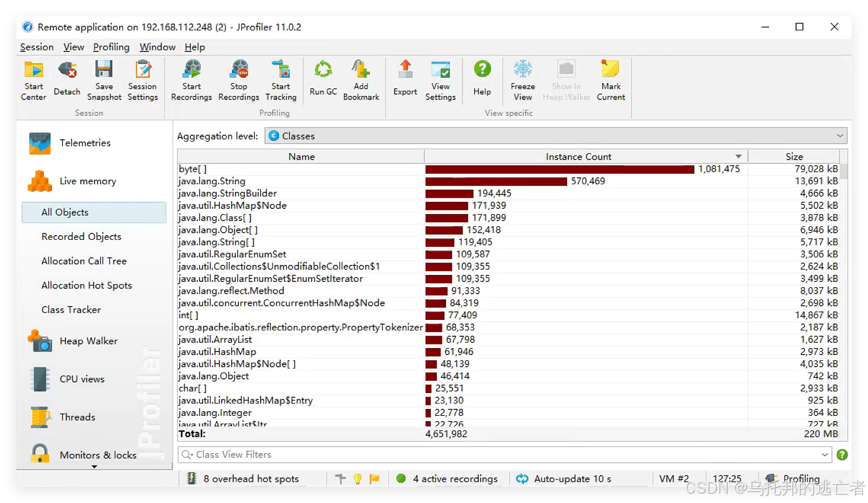Click the light bulb status icon
Screen dimensions: 868x503
(x=358, y=478)
